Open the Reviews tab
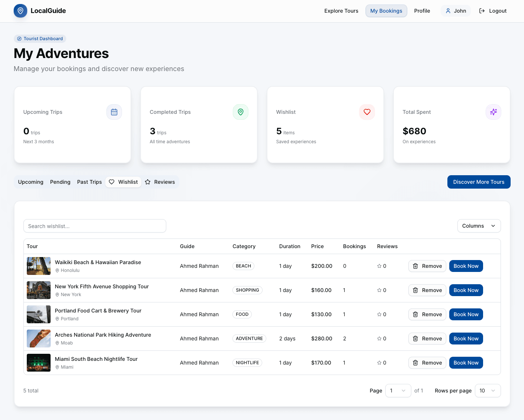524x420 pixels. 160,182
